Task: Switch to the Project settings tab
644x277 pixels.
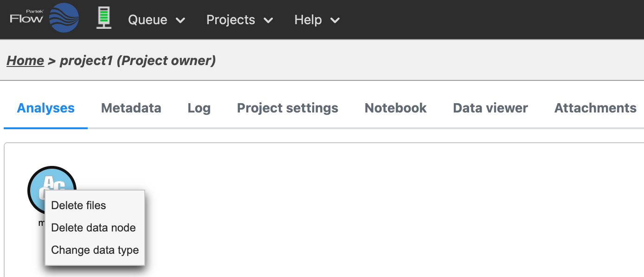Action: coord(287,108)
